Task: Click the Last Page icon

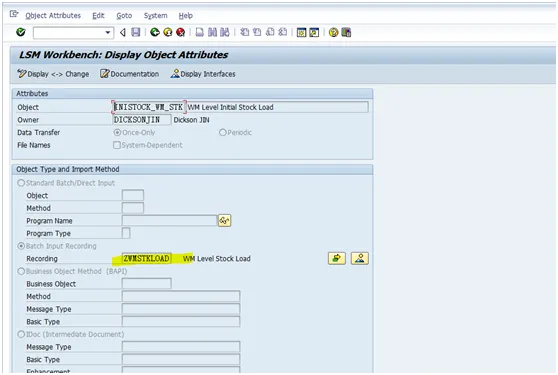Action: 283,32
